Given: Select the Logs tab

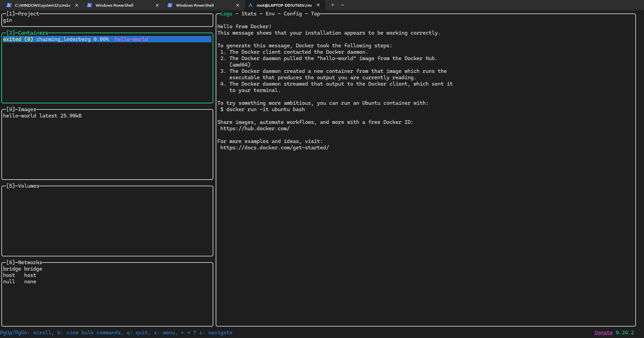Looking at the screenshot, I should coord(226,14).
